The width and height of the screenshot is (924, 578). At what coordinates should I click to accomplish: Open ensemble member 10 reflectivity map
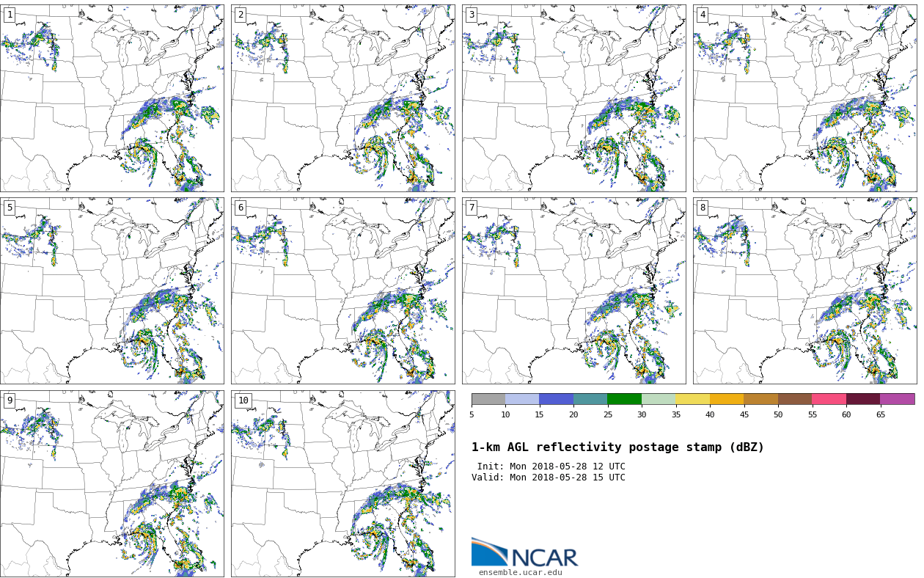(343, 483)
